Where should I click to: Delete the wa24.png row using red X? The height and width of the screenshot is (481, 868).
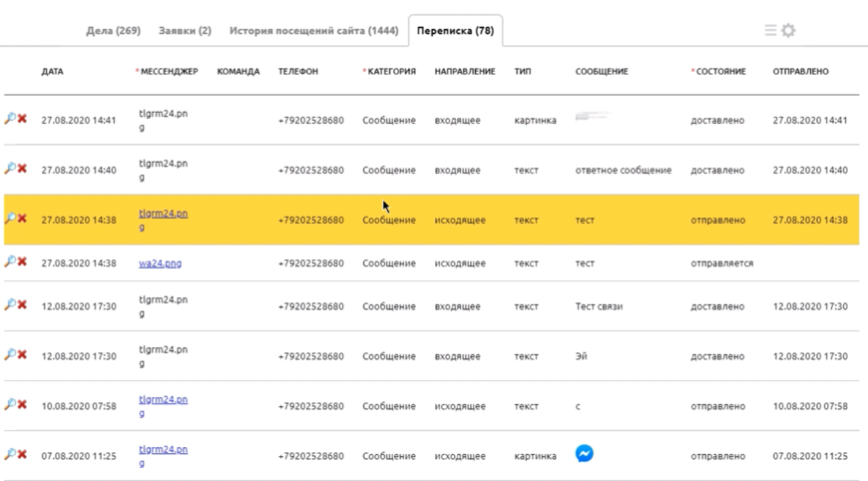click(22, 262)
